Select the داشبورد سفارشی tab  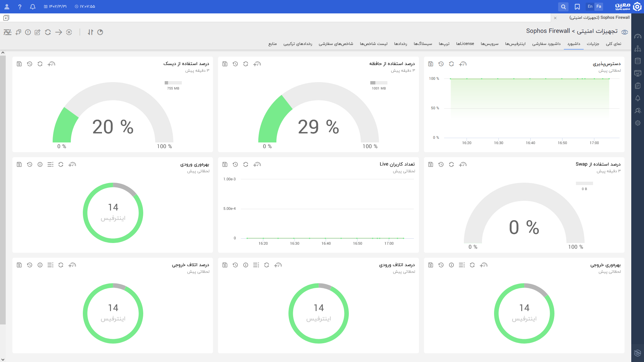point(546,44)
